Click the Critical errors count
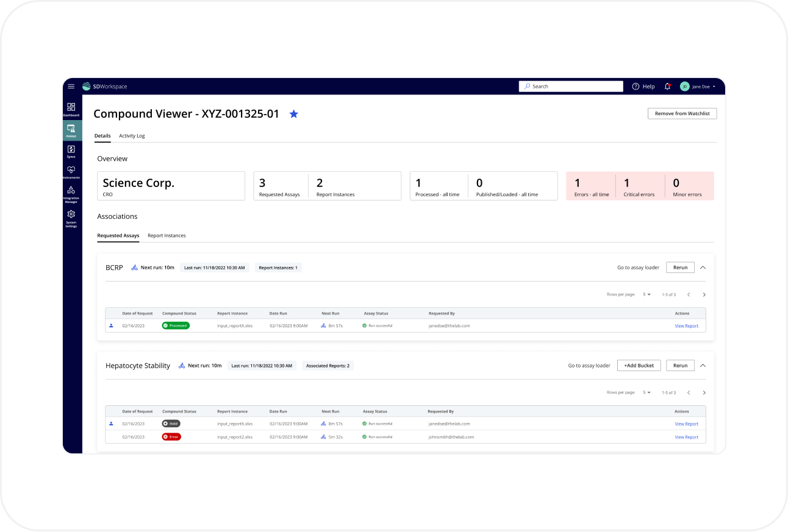 click(639, 186)
